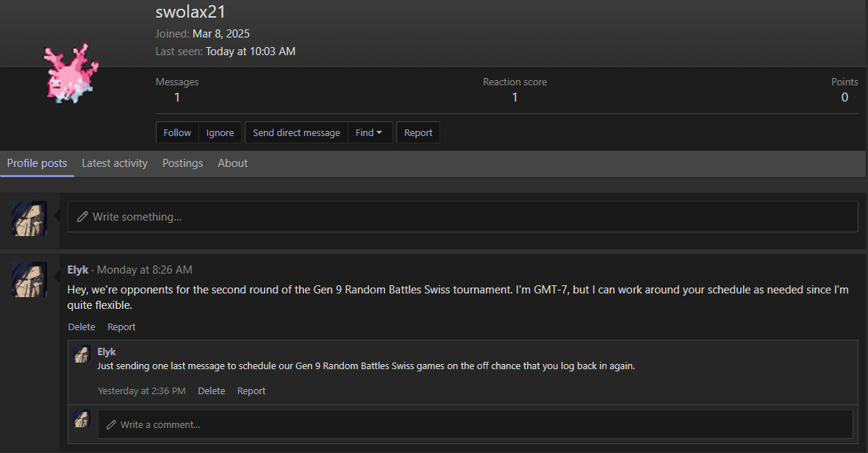The height and width of the screenshot is (453, 868).
Task: Click the Reaction score value
Action: pyautogui.click(x=514, y=98)
